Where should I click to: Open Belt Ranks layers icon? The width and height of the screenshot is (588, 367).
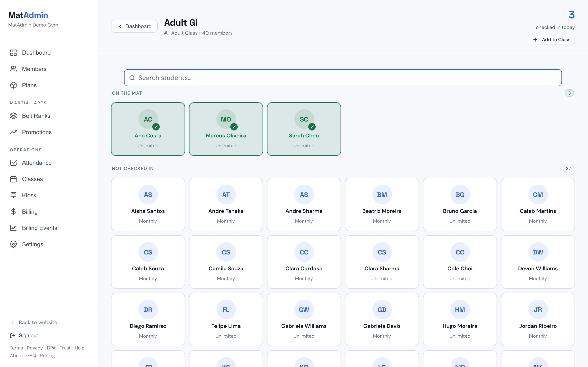[13, 116]
